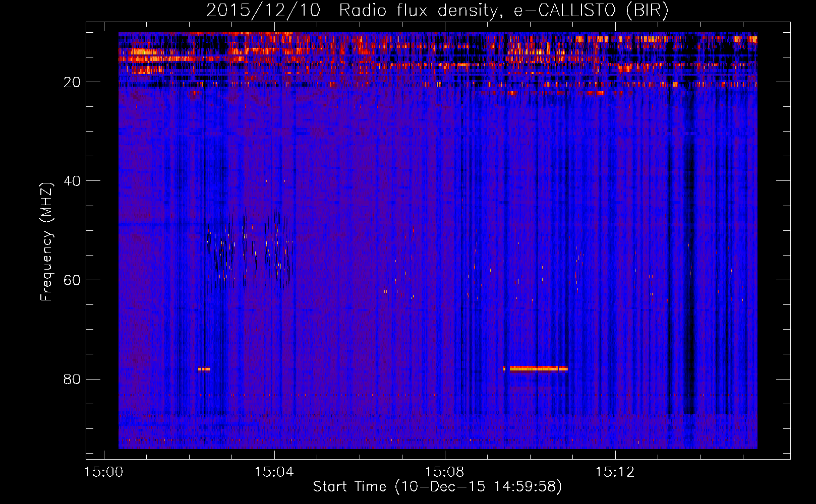Click the "Start Time (10-Dec-15 14:59:58)" label
The width and height of the screenshot is (816, 504).
tap(437, 486)
